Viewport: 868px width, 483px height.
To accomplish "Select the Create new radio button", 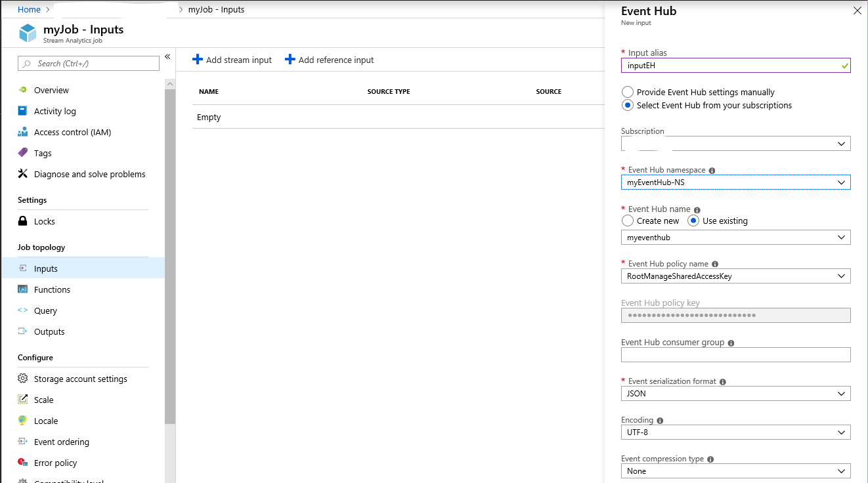I will (x=628, y=221).
